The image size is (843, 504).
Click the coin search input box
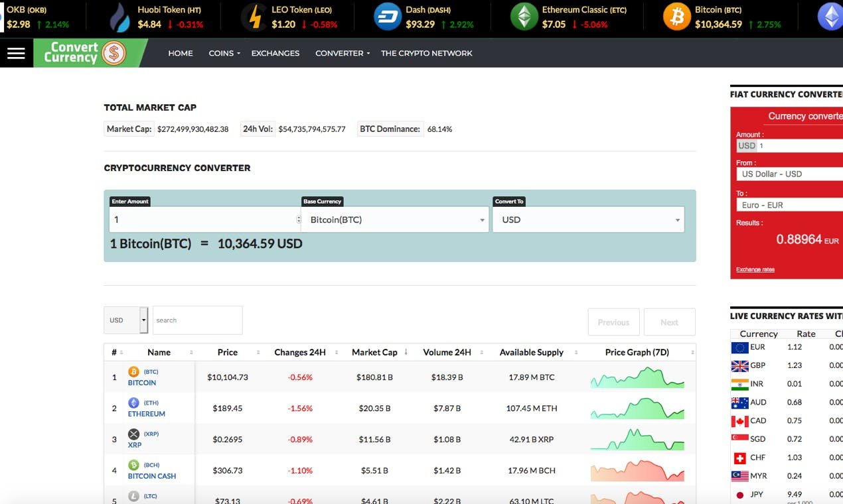[198, 320]
